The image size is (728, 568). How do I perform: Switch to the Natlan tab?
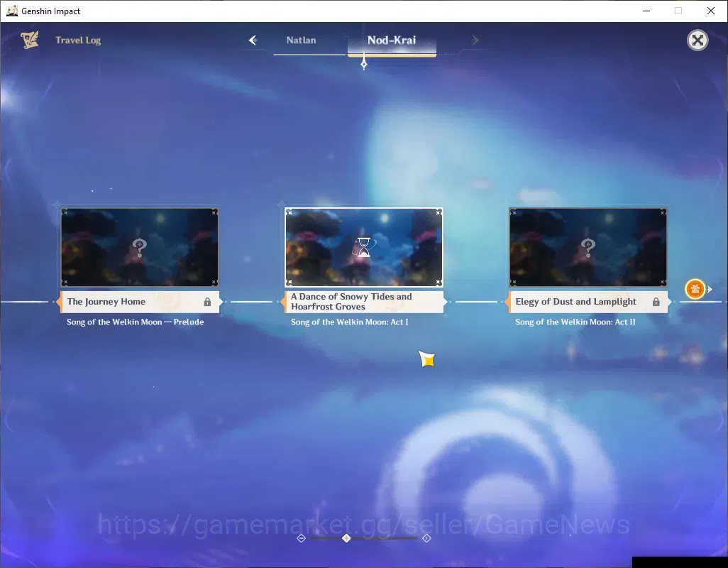tap(301, 40)
